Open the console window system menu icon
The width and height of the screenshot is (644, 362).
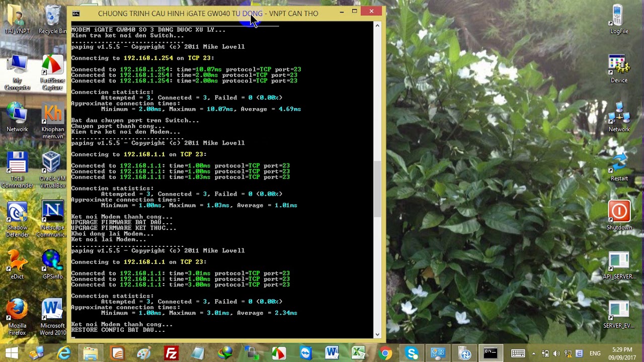click(x=75, y=14)
